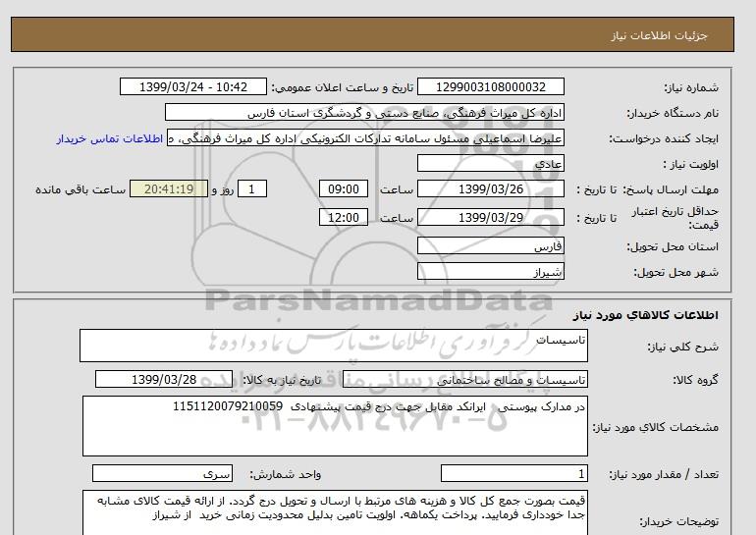756x535 pixels.
Task: Click the remaining days field showing 1
Action: pos(251,188)
